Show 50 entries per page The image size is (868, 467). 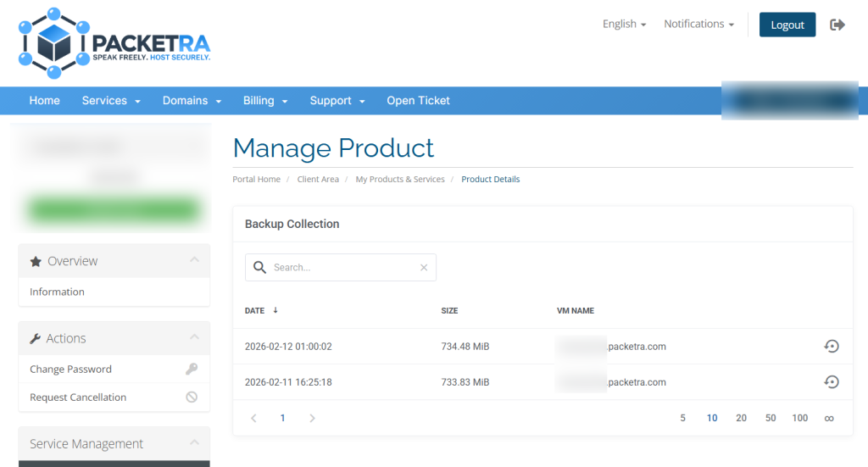tap(771, 419)
